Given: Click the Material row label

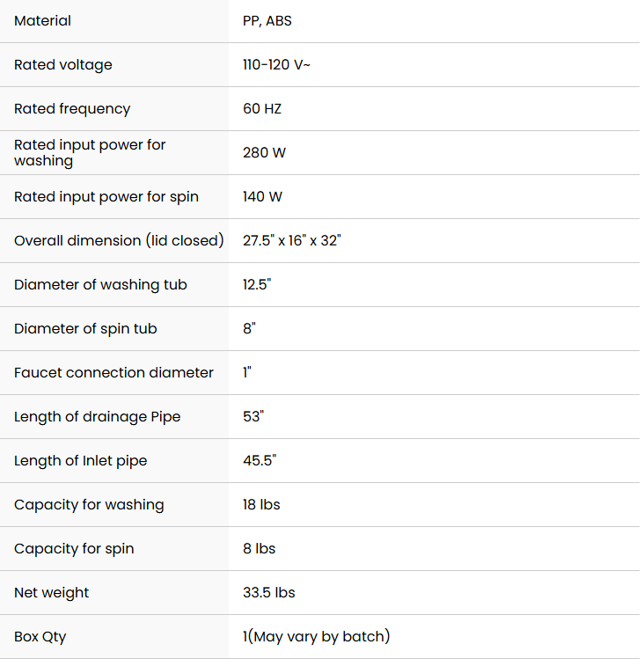Looking at the screenshot, I should pos(43,20).
